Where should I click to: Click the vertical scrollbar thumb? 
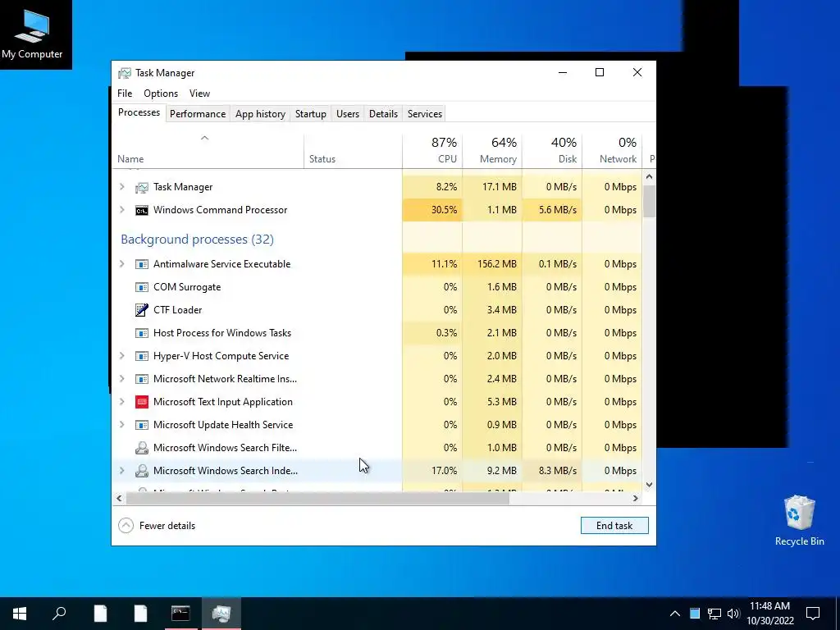point(650,201)
